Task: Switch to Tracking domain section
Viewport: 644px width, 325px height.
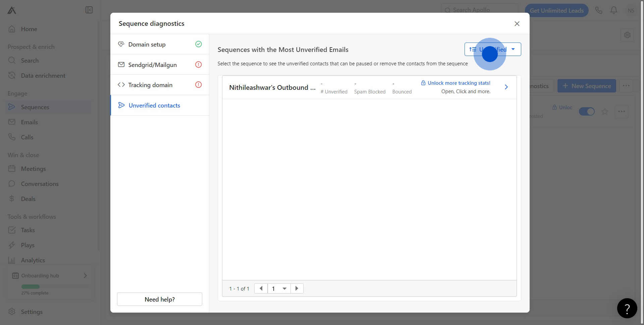Action: (x=160, y=85)
